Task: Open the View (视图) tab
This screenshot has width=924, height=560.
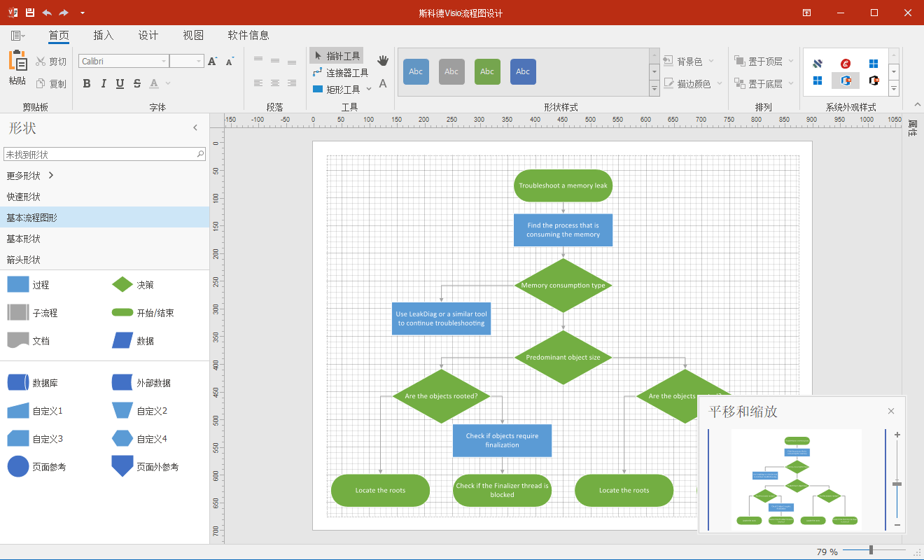Action: coord(193,35)
